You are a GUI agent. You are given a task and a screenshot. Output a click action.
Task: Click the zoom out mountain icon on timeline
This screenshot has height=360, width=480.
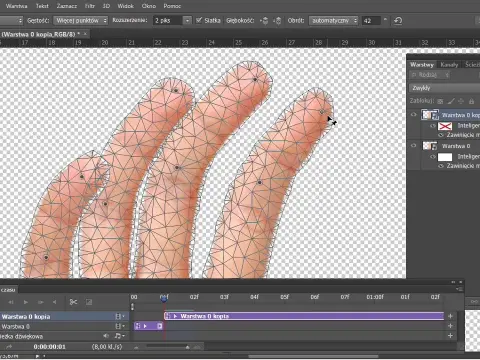137,347
